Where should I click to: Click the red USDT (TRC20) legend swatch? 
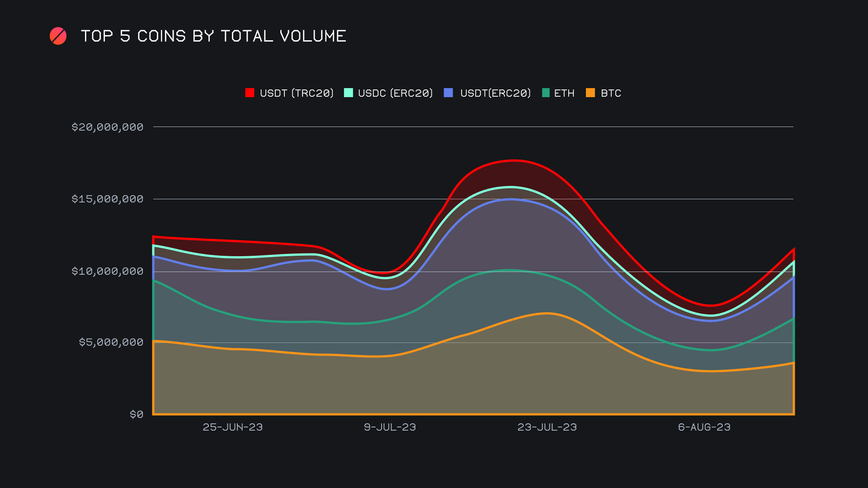[250, 93]
